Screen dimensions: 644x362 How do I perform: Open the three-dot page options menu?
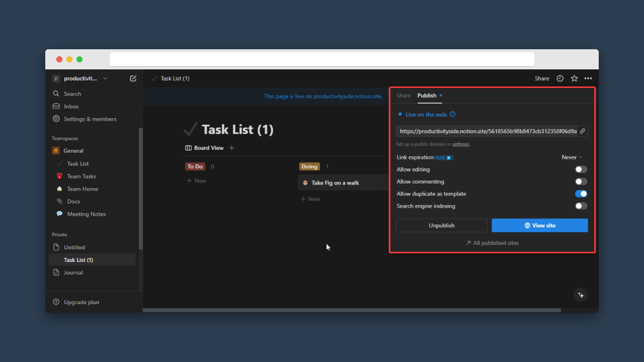588,78
